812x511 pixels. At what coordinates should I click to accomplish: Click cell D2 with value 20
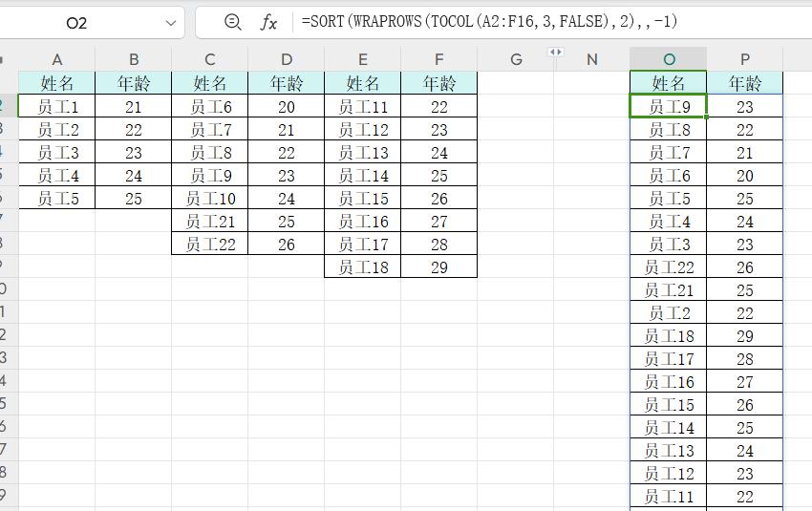coord(287,106)
